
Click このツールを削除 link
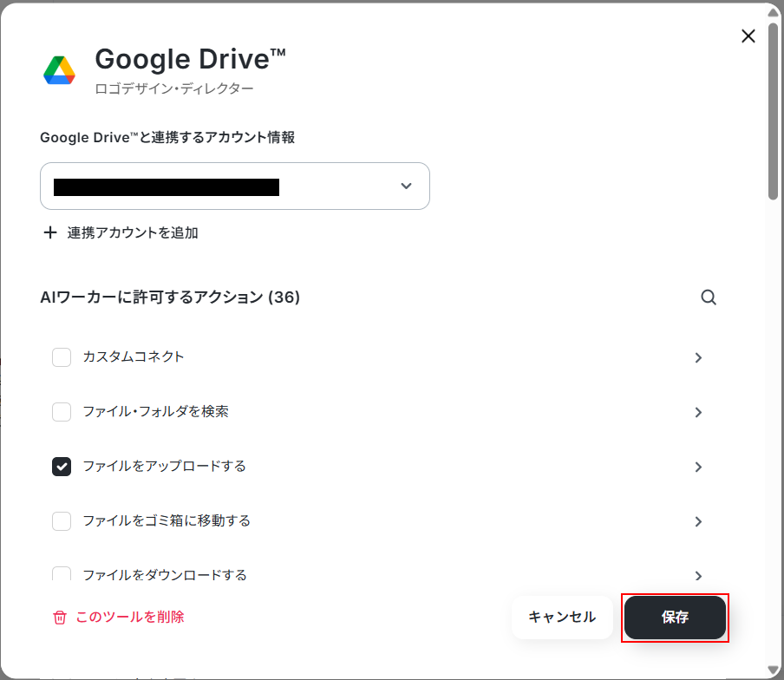click(130, 617)
